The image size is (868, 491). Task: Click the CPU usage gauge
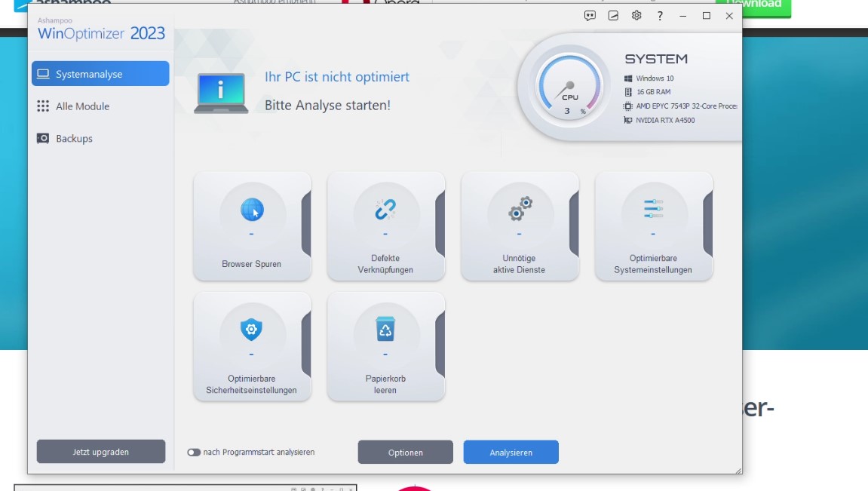[569, 86]
